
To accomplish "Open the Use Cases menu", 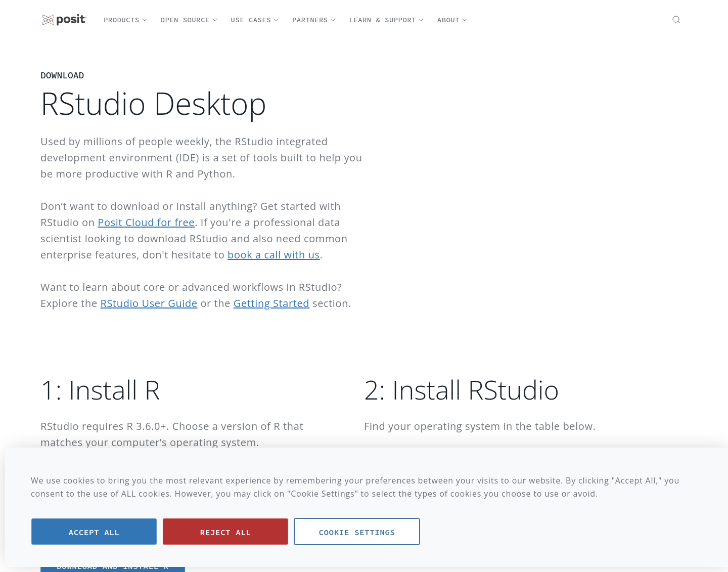I will pos(255,20).
